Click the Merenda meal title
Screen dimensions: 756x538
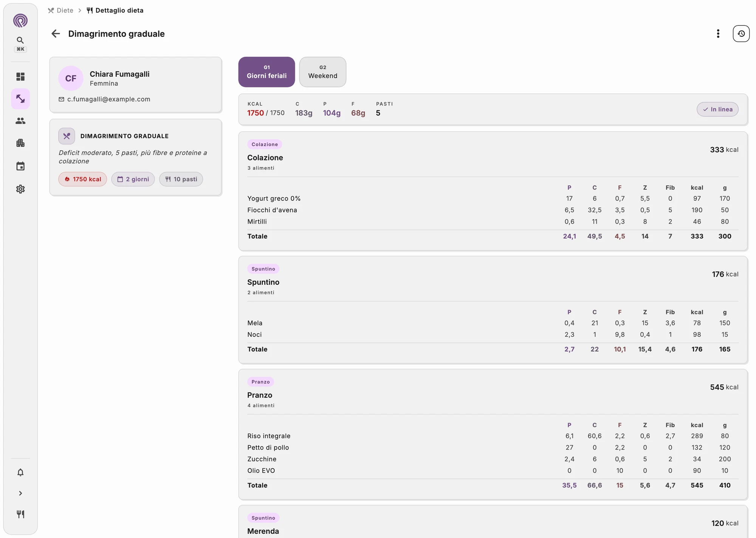pos(263,531)
